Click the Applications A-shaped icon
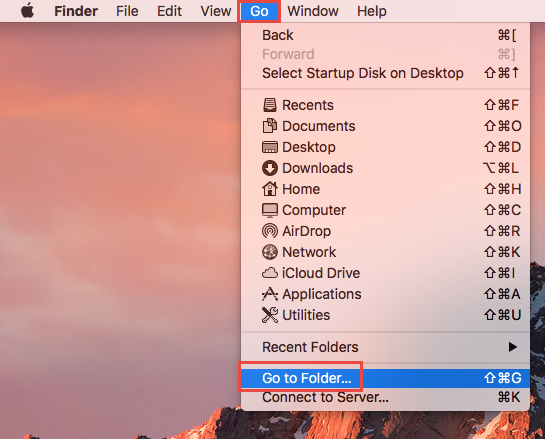Screen dimensions: 545x439 [x=270, y=294]
